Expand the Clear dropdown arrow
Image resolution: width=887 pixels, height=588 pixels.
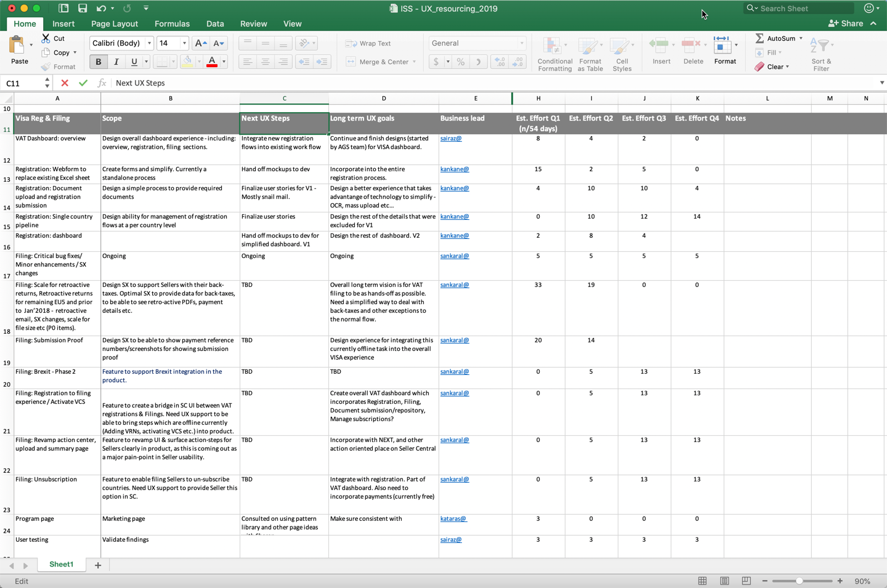click(x=787, y=66)
